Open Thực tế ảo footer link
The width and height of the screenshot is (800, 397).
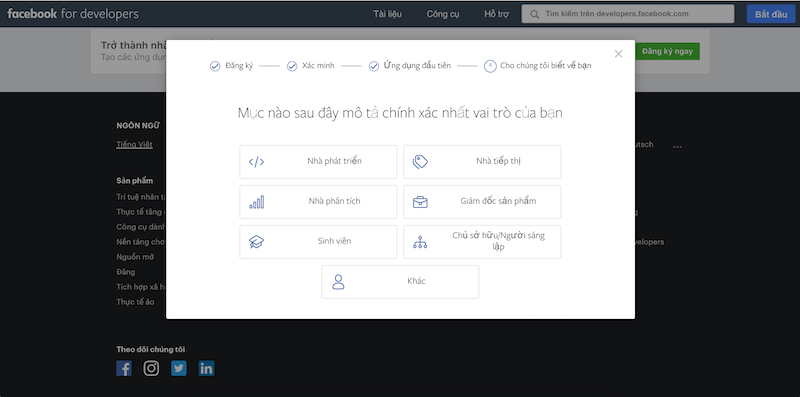pyautogui.click(x=135, y=302)
